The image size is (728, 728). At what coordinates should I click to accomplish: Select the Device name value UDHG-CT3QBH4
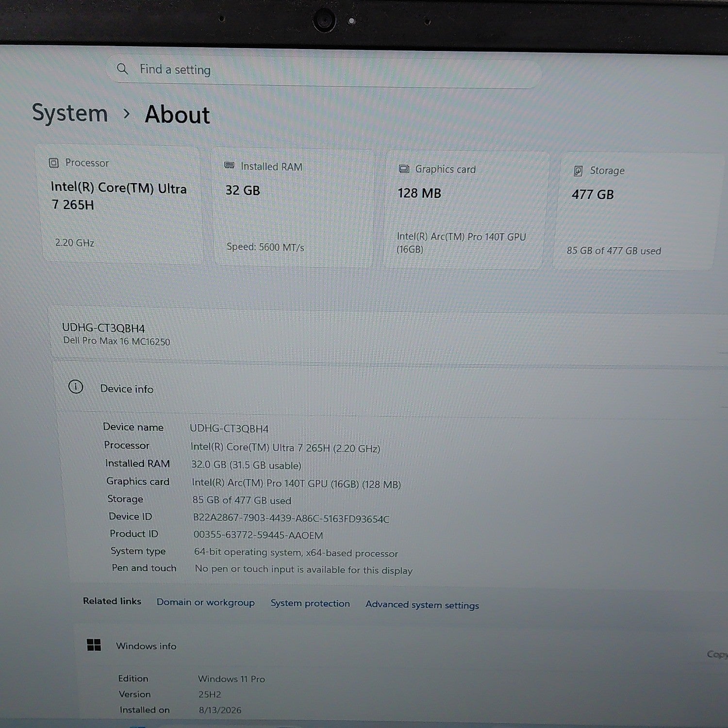[x=229, y=429]
